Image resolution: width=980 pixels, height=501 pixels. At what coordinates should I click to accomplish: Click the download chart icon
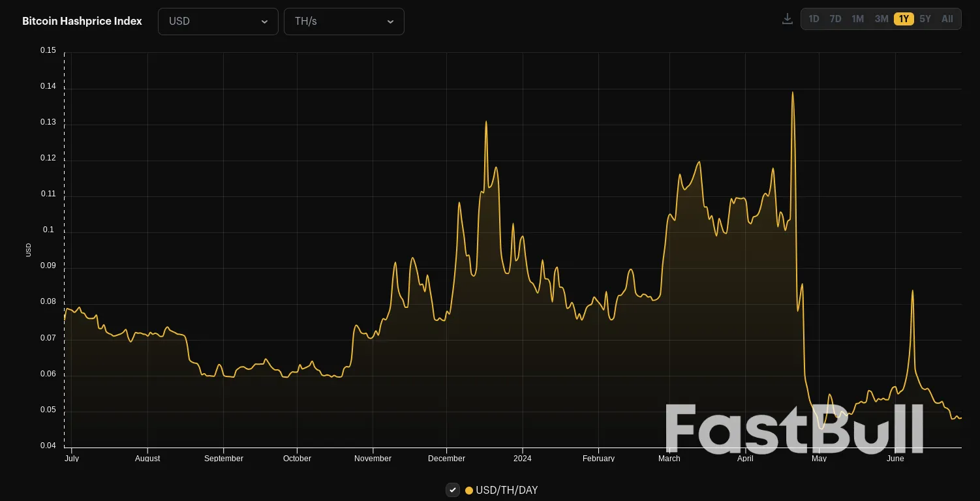pyautogui.click(x=787, y=19)
